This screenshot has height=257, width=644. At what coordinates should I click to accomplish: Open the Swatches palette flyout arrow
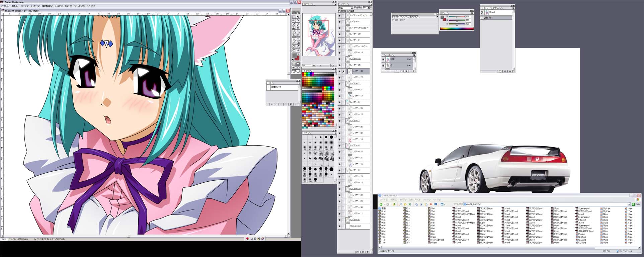click(335, 71)
